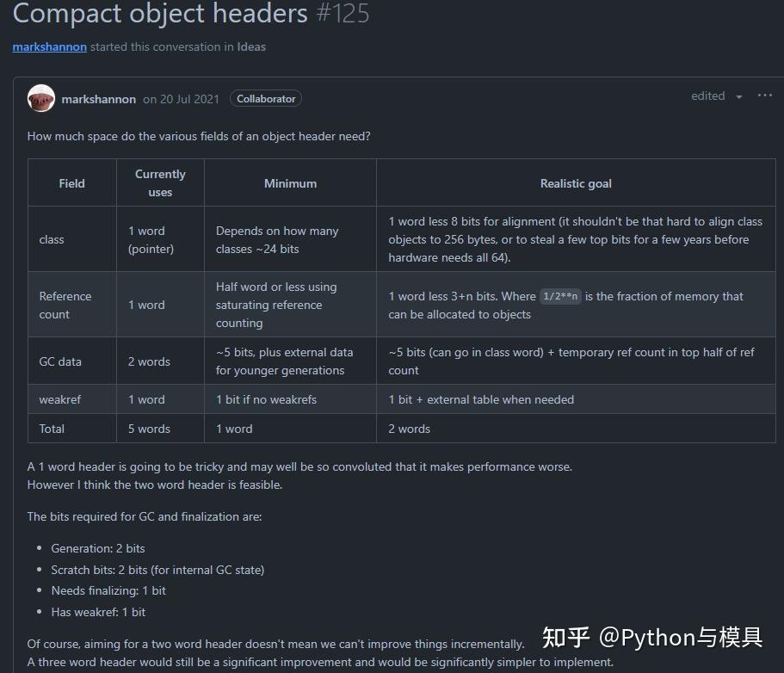
Task: Click the Zhihu watermark "知乎 @Python与模具"
Action: [x=651, y=639]
